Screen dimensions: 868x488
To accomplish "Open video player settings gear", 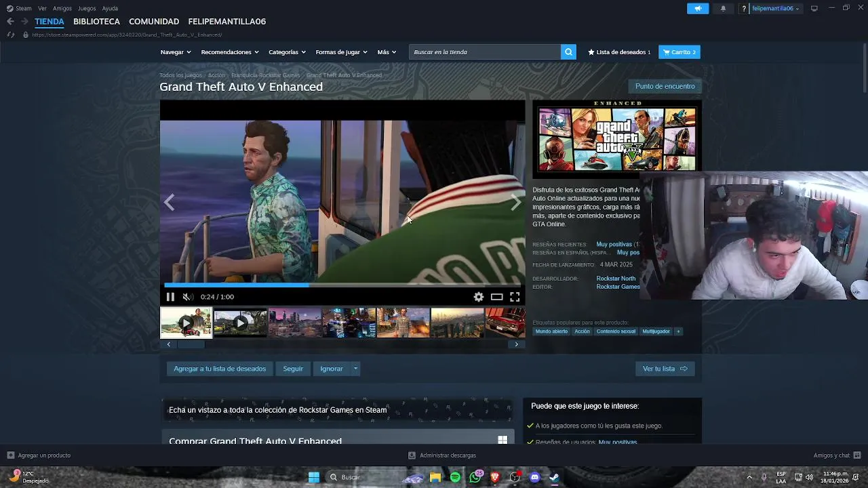I will tap(479, 297).
